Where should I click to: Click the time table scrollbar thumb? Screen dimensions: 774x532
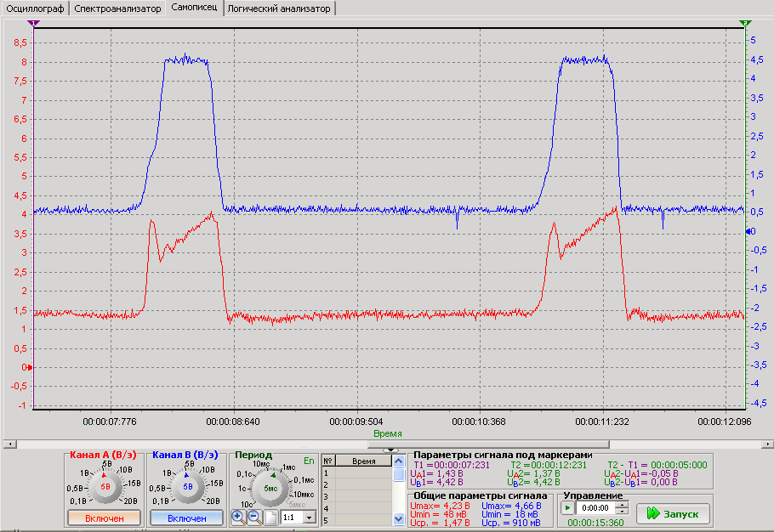(398, 475)
